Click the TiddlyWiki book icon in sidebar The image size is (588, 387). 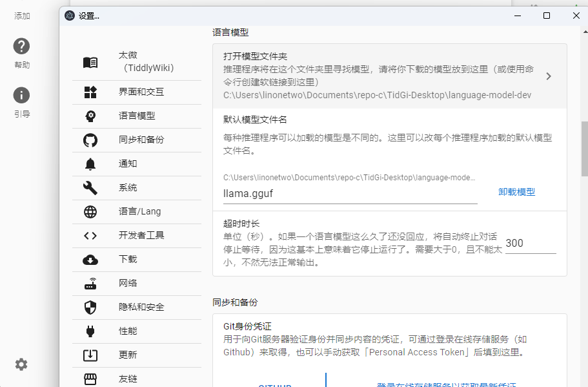point(90,62)
